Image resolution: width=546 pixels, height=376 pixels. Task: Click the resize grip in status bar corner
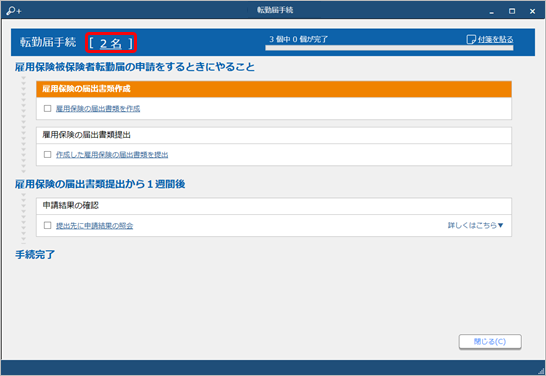click(x=541, y=371)
